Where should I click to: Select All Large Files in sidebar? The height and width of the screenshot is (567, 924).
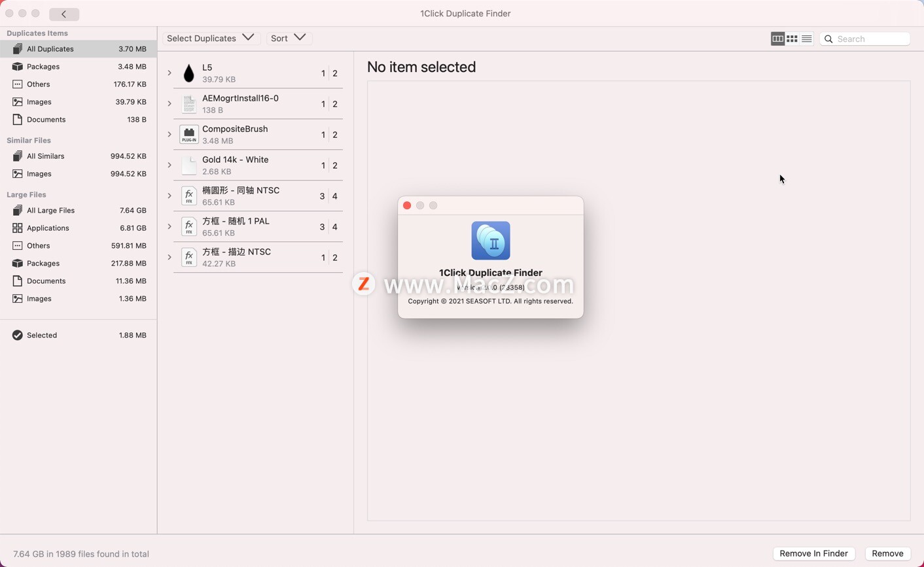[79, 211]
